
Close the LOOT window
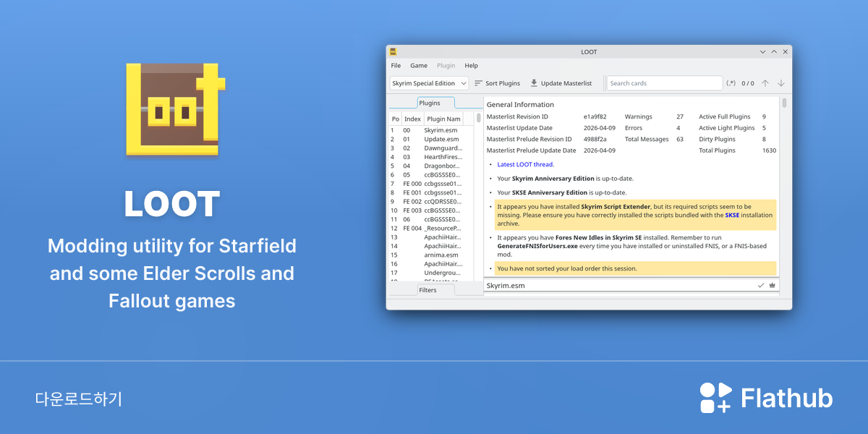coord(786,52)
